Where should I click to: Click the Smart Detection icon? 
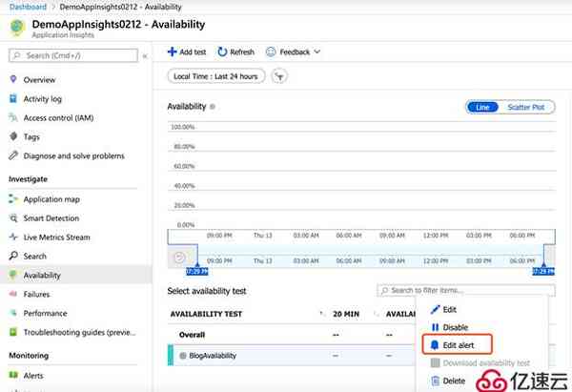tap(13, 218)
